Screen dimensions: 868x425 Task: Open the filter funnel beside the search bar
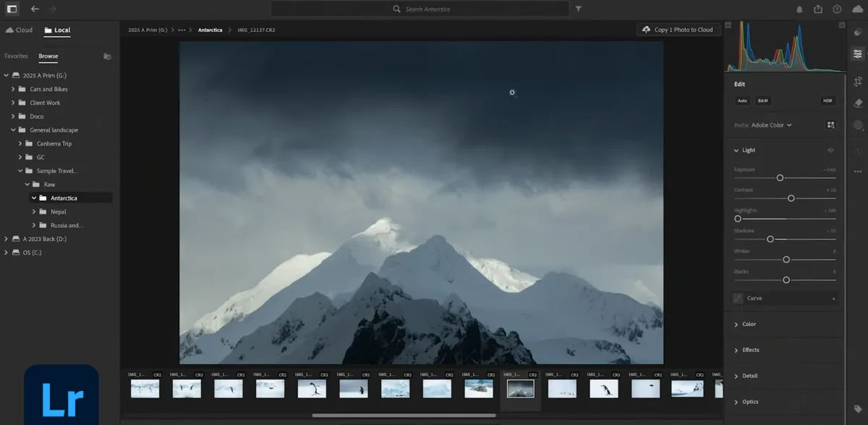click(x=576, y=9)
